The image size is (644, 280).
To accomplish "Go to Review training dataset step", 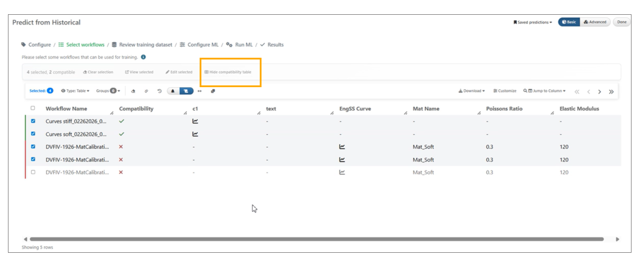I will (x=145, y=45).
